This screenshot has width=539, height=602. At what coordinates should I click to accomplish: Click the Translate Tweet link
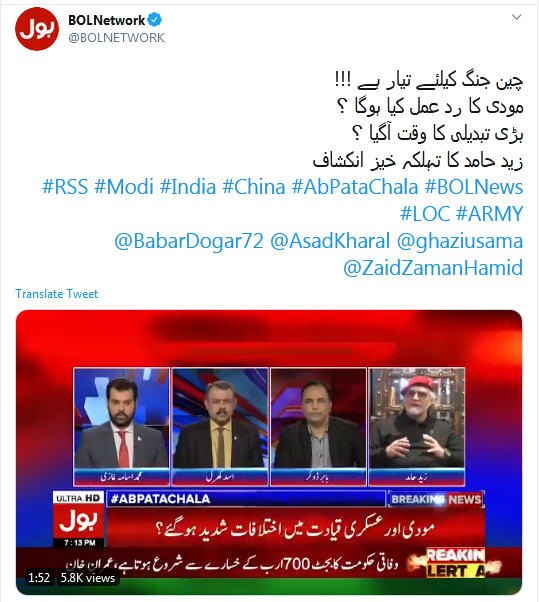click(56, 294)
